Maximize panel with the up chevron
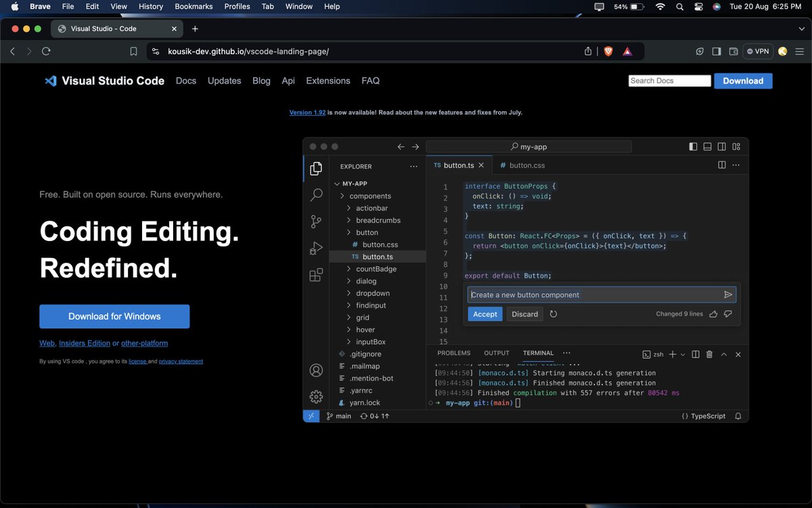 tap(723, 354)
